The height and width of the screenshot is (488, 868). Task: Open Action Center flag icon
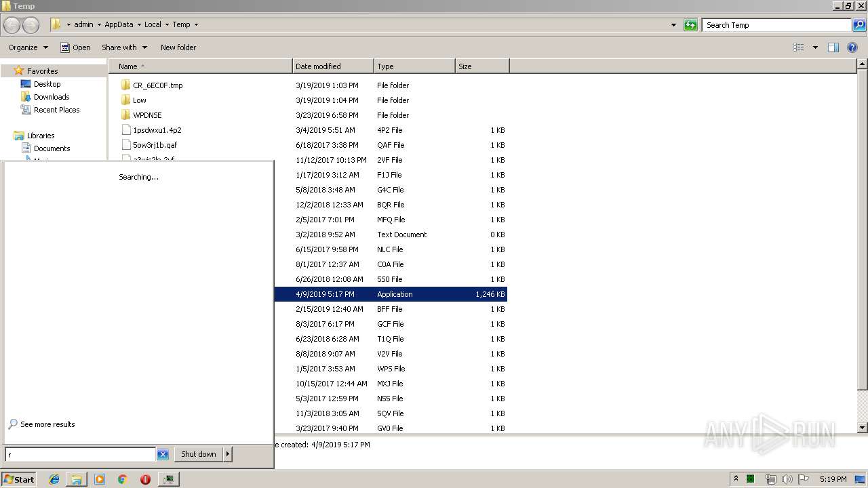coord(804,479)
